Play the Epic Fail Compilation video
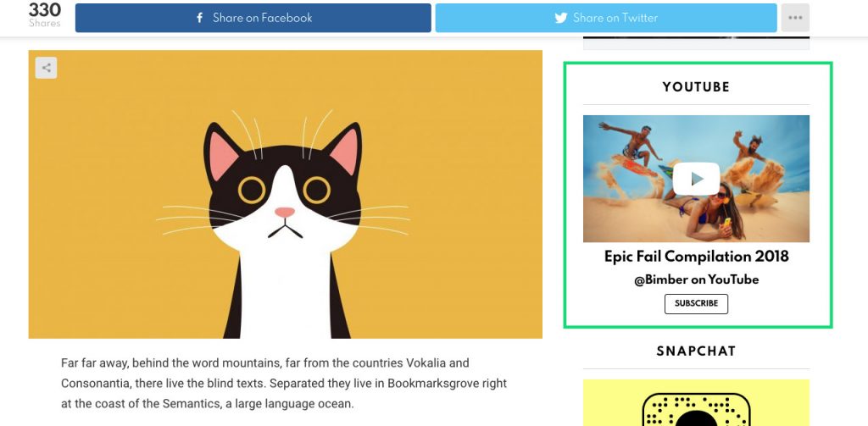Screen dimensions: 868x426 (697, 179)
